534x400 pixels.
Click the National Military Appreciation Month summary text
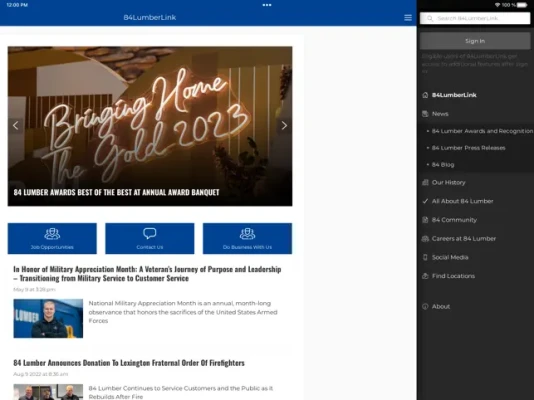183,312
